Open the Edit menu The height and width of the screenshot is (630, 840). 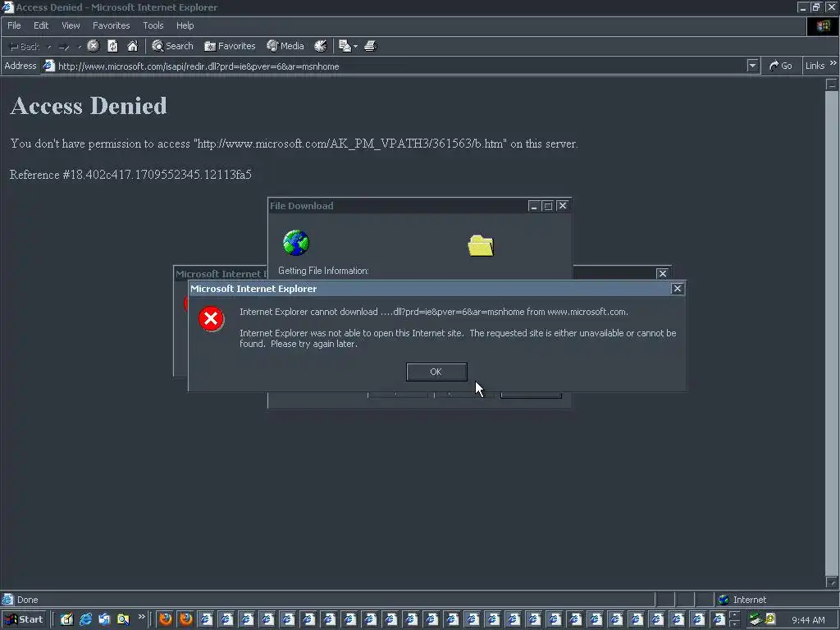[41, 25]
